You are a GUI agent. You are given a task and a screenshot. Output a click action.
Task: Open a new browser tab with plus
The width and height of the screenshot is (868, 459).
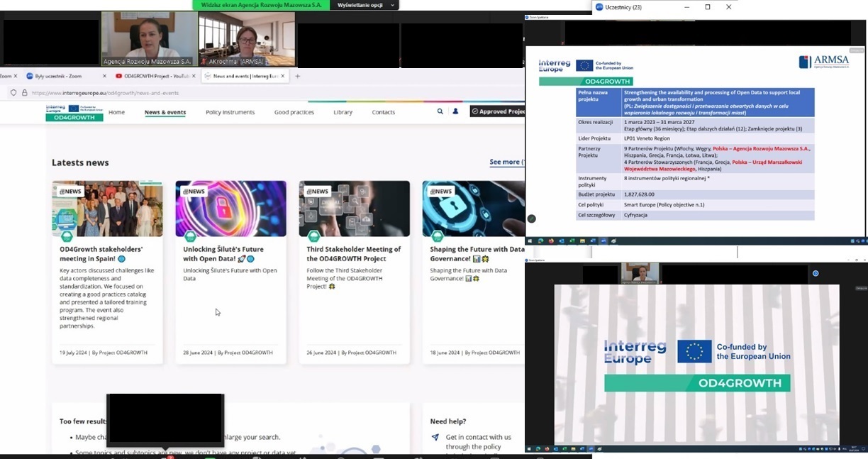pyautogui.click(x=298, y=76)
